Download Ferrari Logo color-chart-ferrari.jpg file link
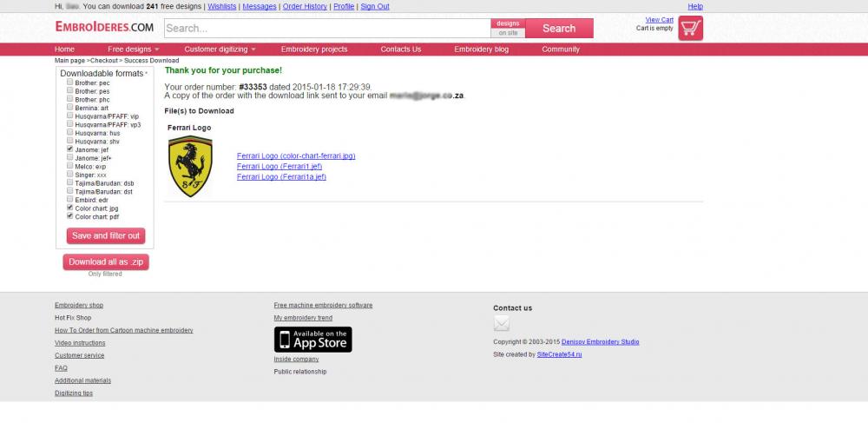 pos(296,156)
